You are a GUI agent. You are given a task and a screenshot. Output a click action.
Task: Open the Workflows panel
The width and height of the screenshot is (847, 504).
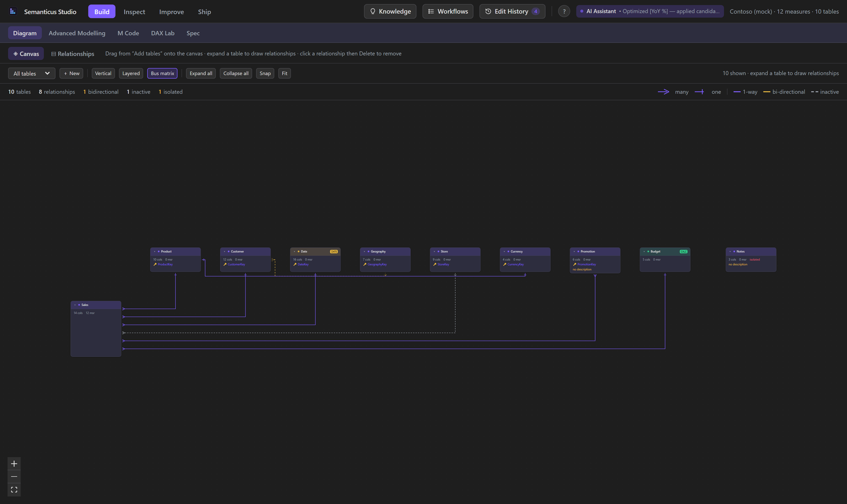point(448,11)
